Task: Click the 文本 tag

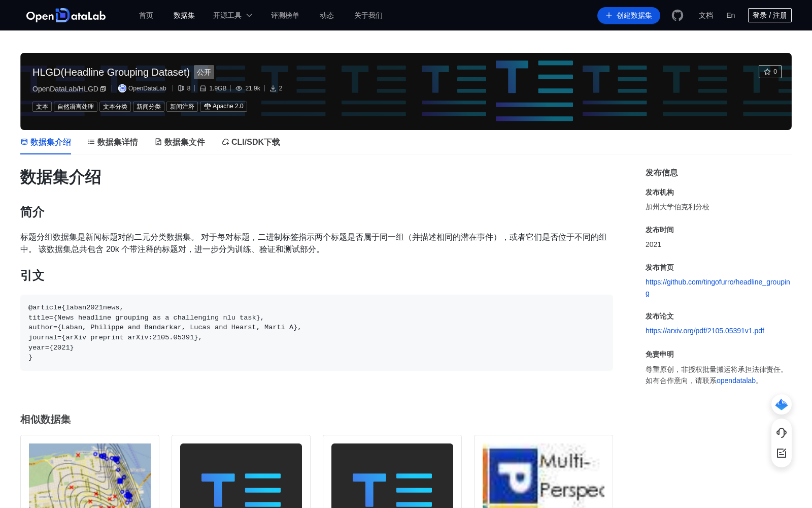Action: [42, 107]
